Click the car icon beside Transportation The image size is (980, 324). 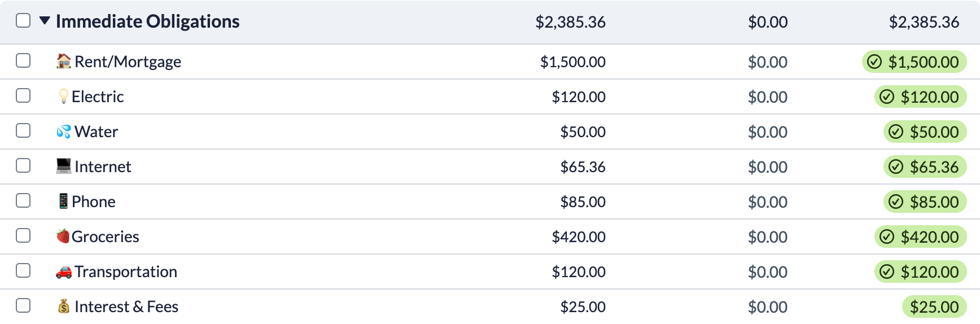[x=64, y=272]
